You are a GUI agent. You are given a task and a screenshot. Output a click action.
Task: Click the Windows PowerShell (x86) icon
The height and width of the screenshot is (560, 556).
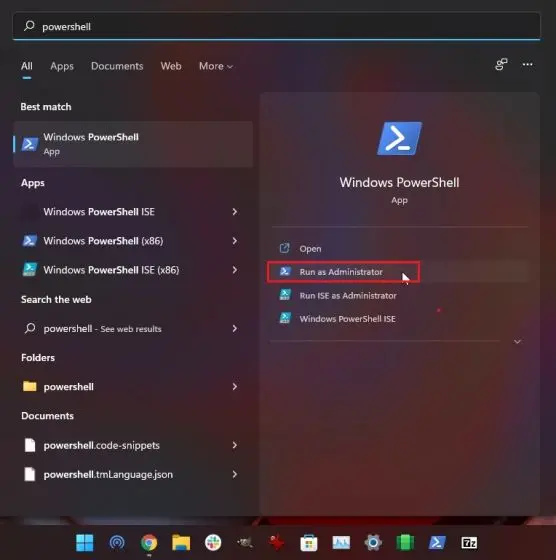30,241
